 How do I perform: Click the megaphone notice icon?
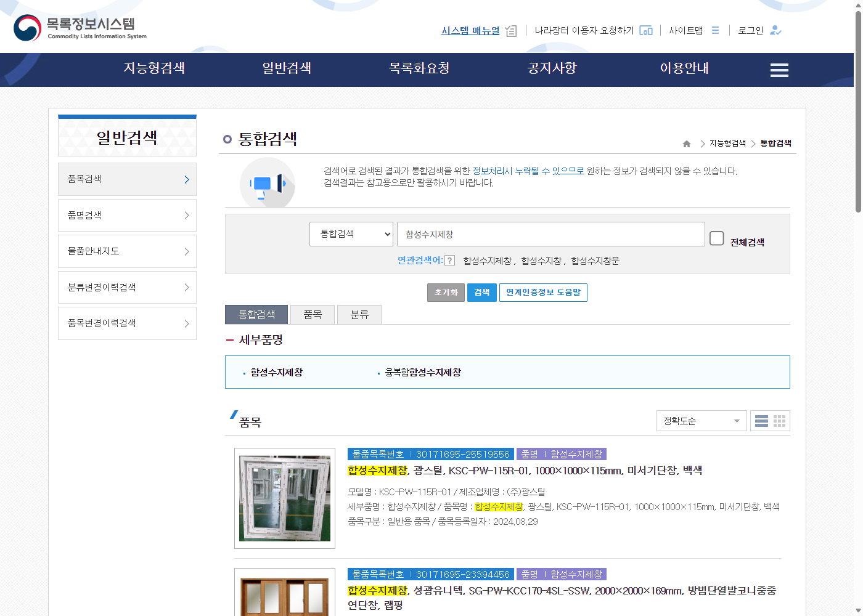[268, 183]
